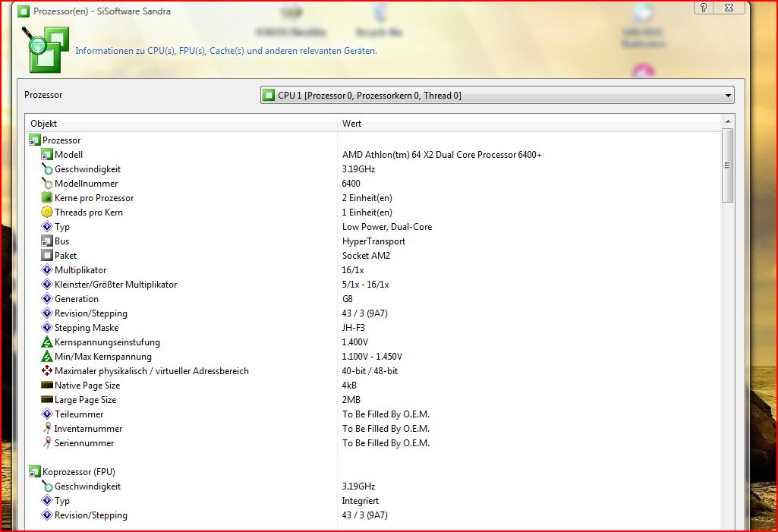
Task: Click the Koprozessor (FPU) section icon
Action: [x=34, y=472]
